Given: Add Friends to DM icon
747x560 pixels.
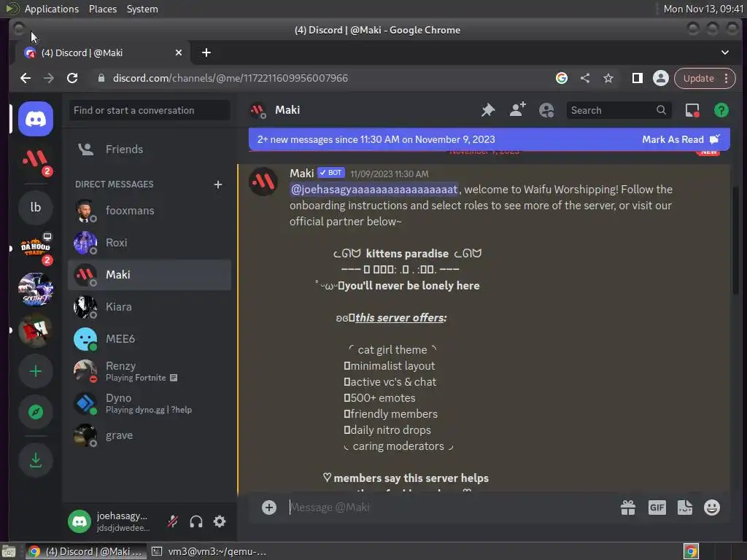Looking at the screenshot, I should point(517,109).
